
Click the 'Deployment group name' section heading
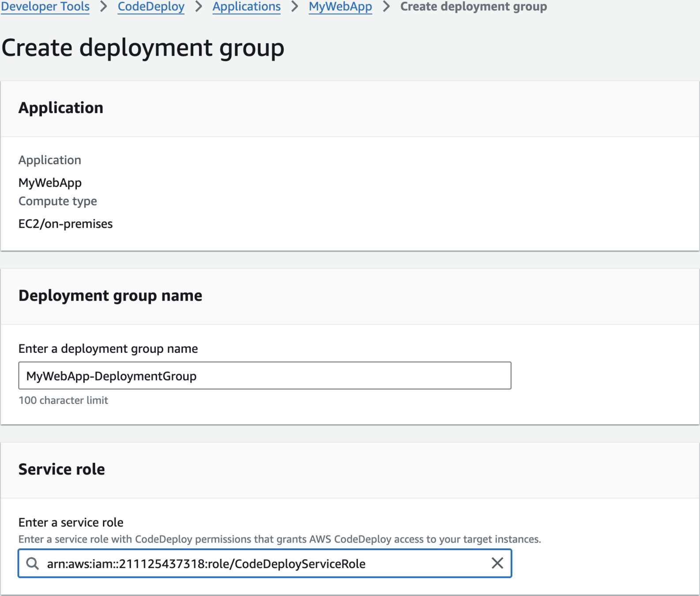[110, 295]
